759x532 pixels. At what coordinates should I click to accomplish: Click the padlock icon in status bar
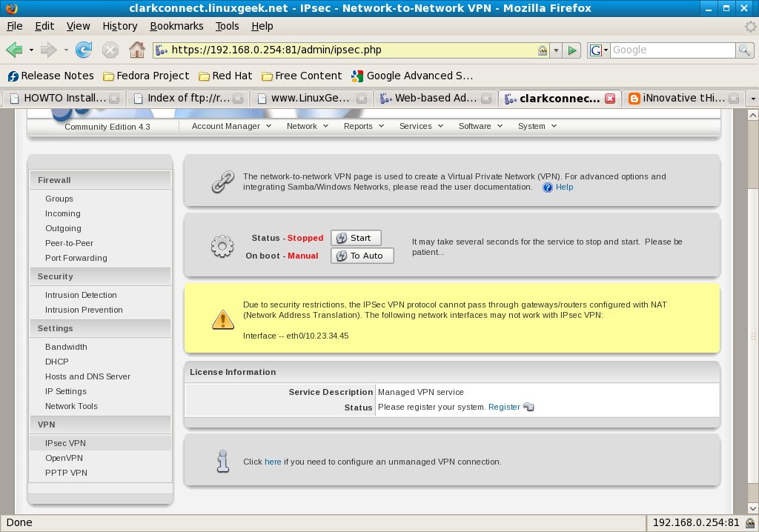(750, 523)
